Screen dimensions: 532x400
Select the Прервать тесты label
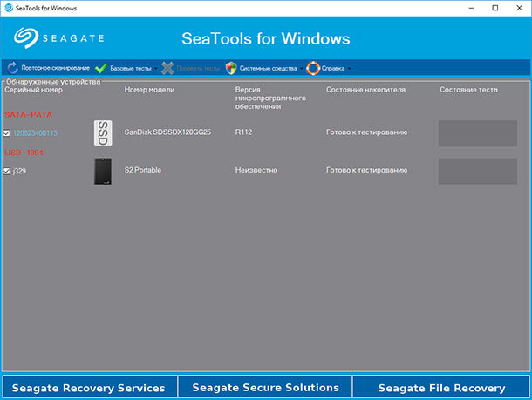coord(198,69)
